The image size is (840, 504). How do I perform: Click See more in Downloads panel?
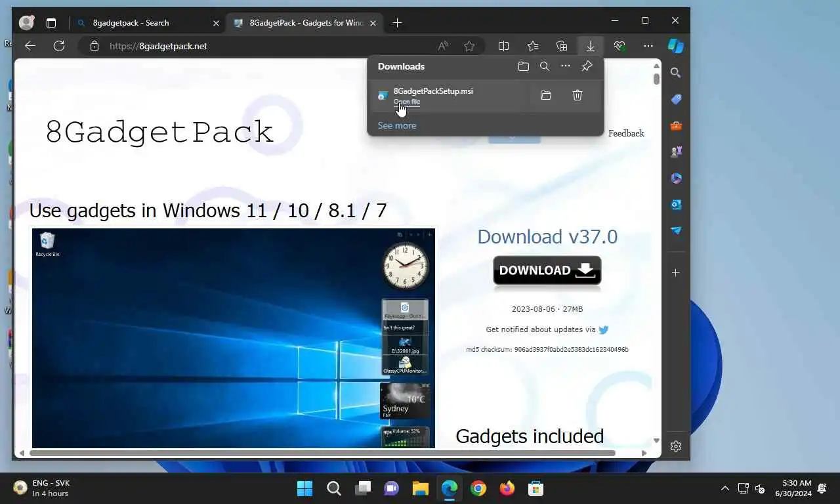(397, 125)
